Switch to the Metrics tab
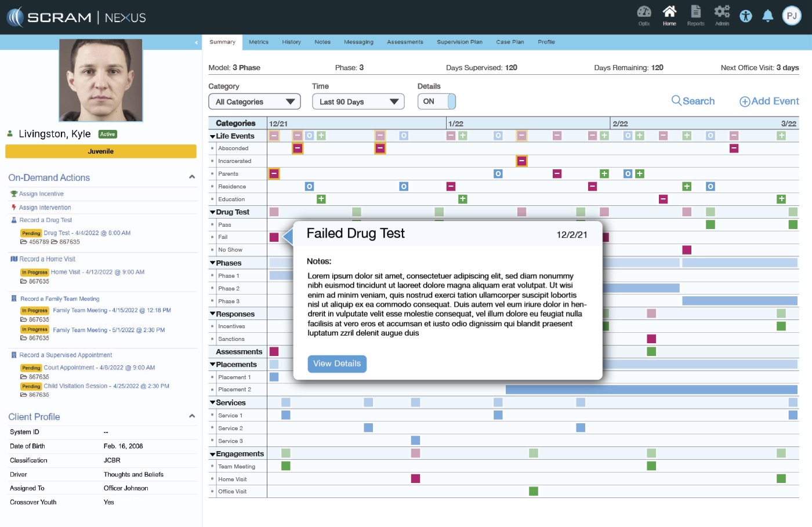This screenshot has width=812, height=527. (259, 42)
